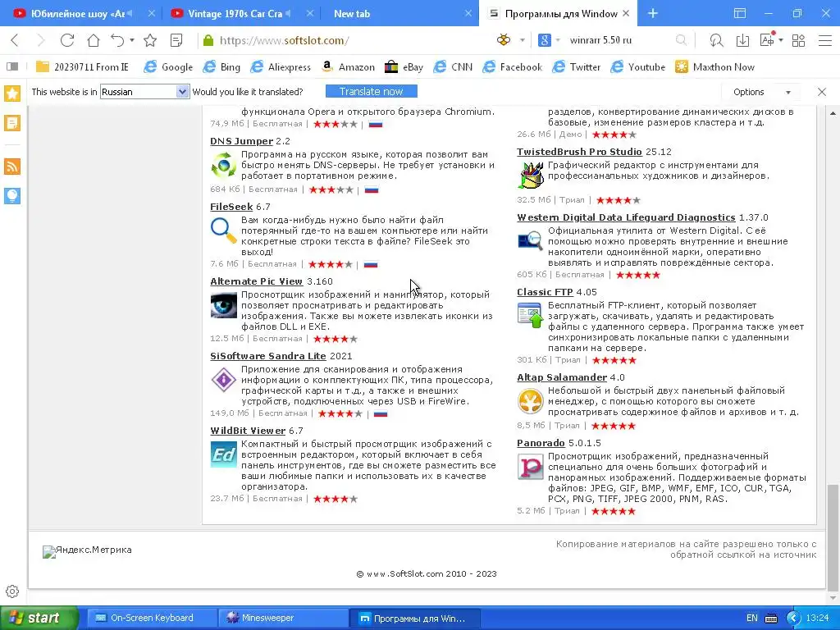Open the Maxthon Now bookmark

click(714, 67)
